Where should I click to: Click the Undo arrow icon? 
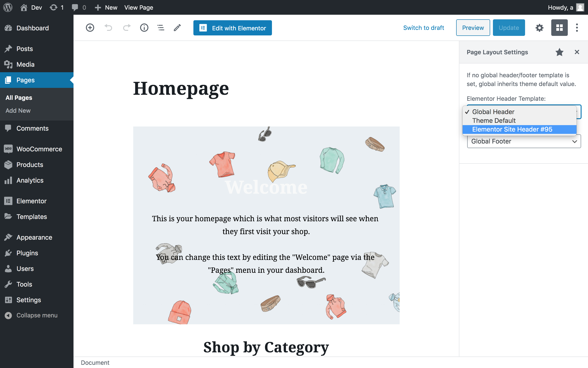(108, 28)
